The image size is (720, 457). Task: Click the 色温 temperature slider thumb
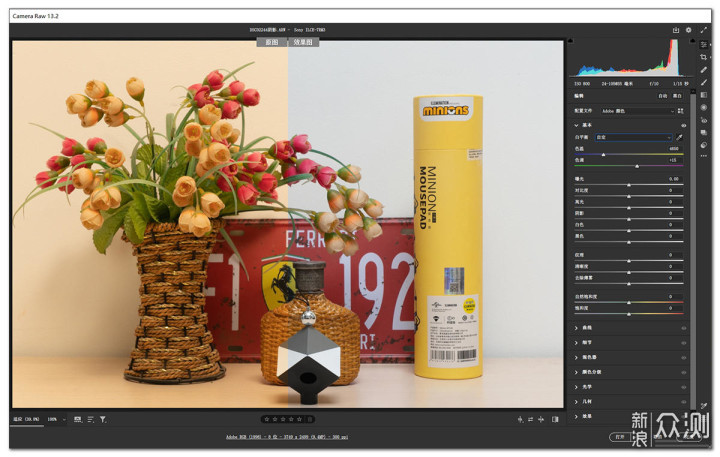603,155
